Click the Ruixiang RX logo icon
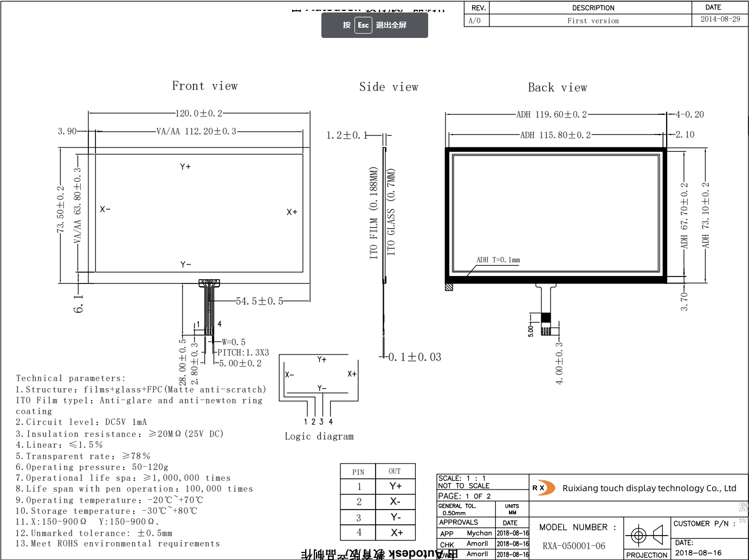The image size is (749, 560). (x=544, y=488)
